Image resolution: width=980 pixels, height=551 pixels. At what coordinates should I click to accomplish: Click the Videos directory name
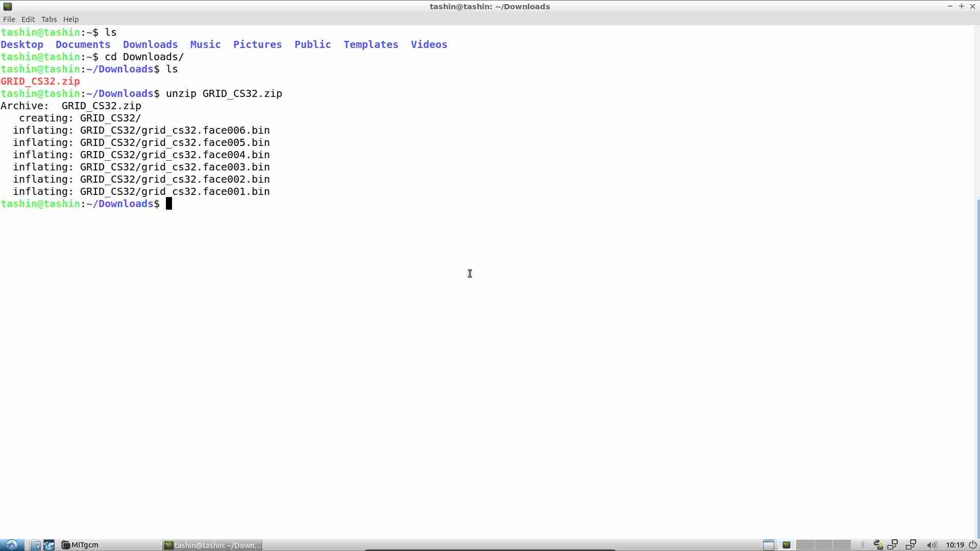(429, 44)
